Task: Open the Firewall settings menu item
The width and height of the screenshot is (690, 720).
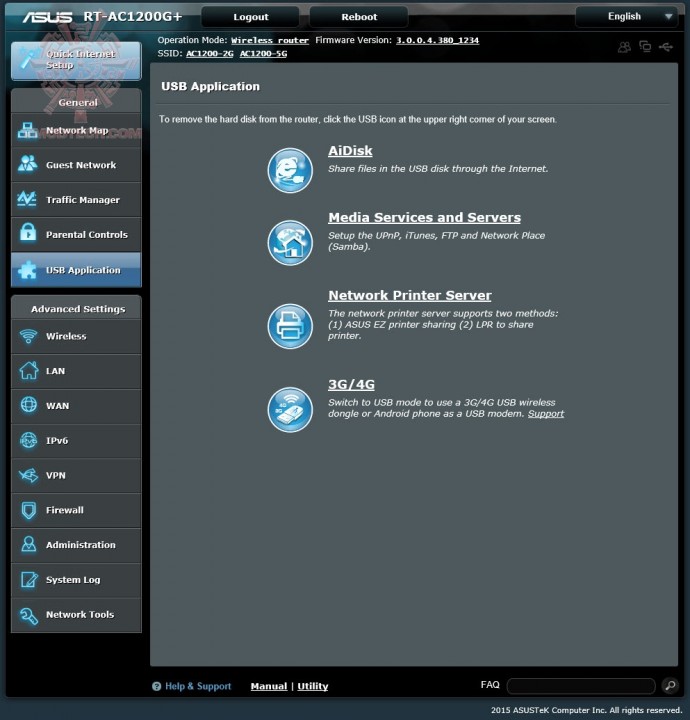Action: (x=76, y=510)
